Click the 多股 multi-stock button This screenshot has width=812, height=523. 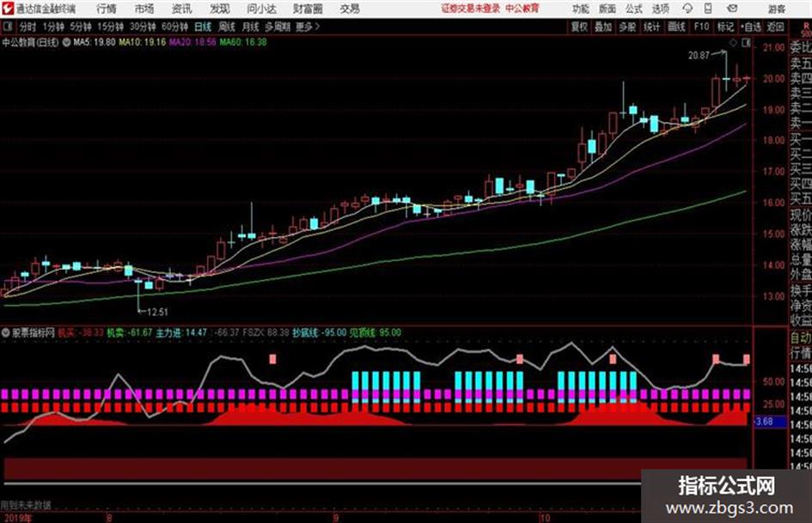[x=627, y=27]
